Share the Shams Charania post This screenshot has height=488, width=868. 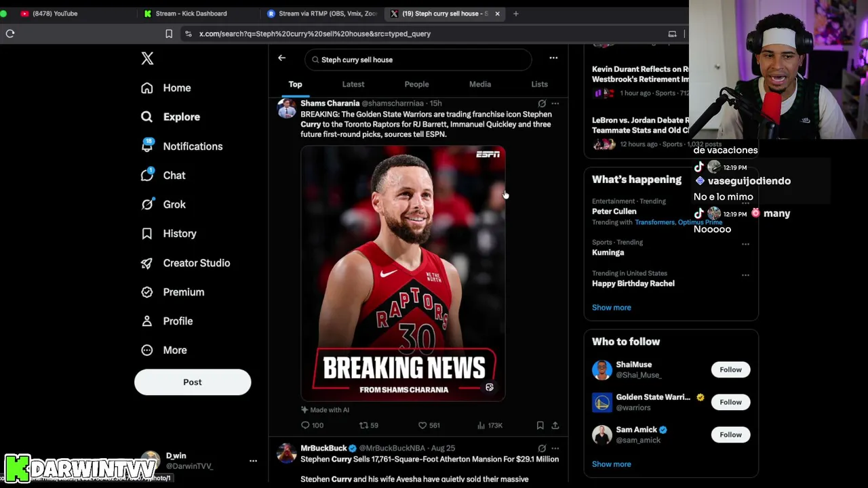click(x=555, y=426)
